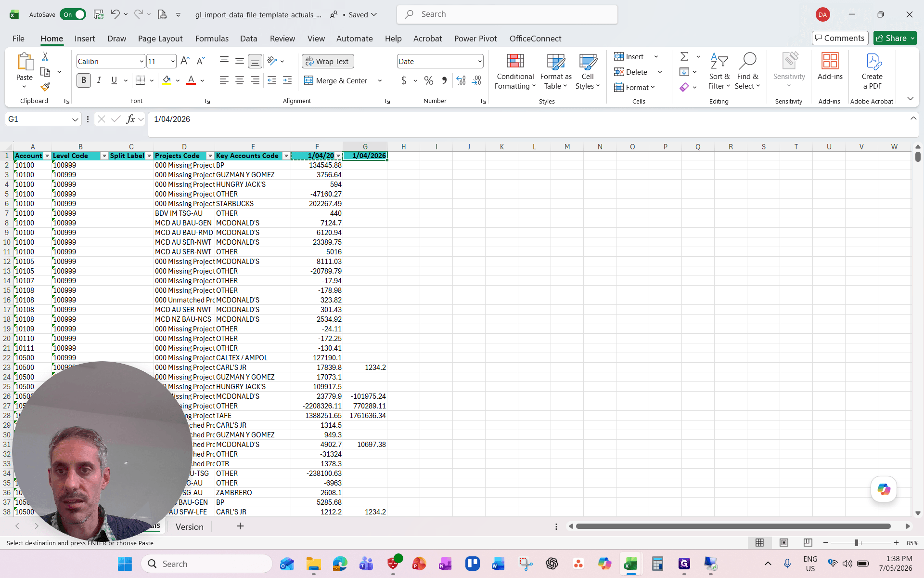The image size is (924, 578).
Task: Toggle Bottom Align button
Action: click(255, 61)
